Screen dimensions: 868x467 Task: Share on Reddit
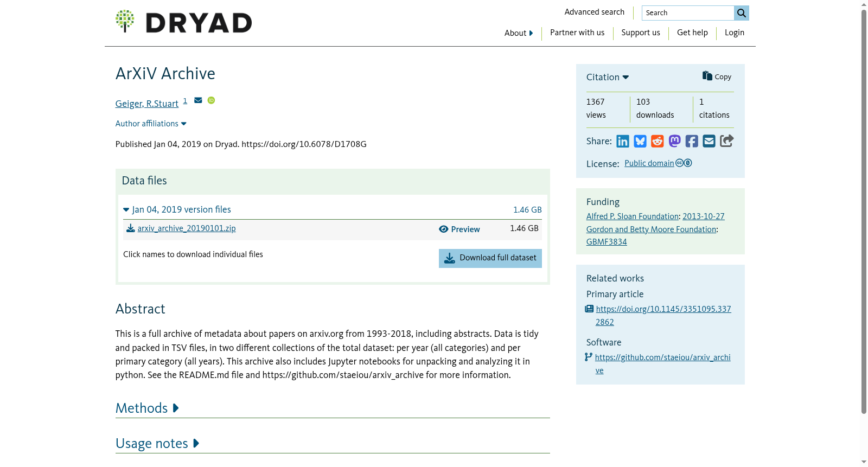click(658, 142)
